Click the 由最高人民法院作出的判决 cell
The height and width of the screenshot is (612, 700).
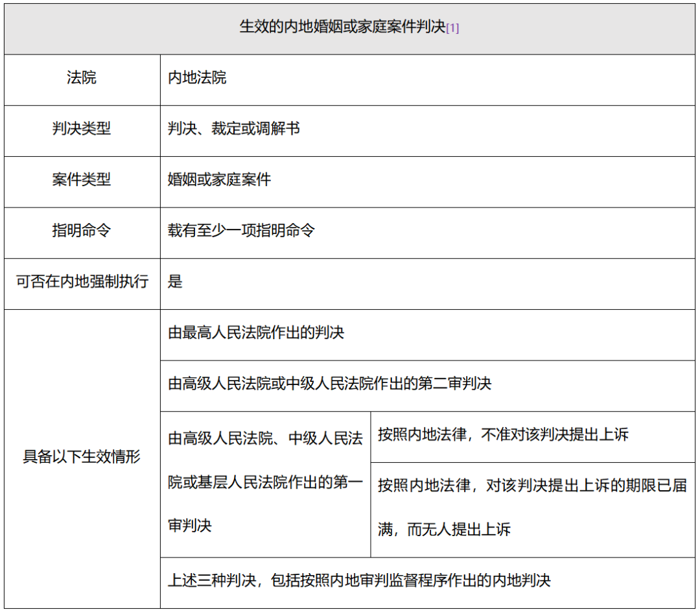[428, 335]
